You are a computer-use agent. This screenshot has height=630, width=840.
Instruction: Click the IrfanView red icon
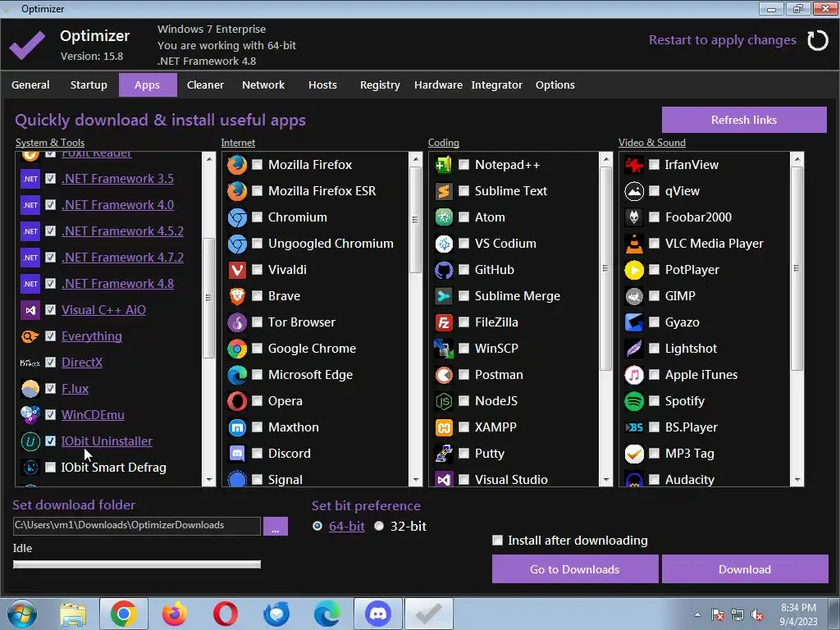coord(634,165)
